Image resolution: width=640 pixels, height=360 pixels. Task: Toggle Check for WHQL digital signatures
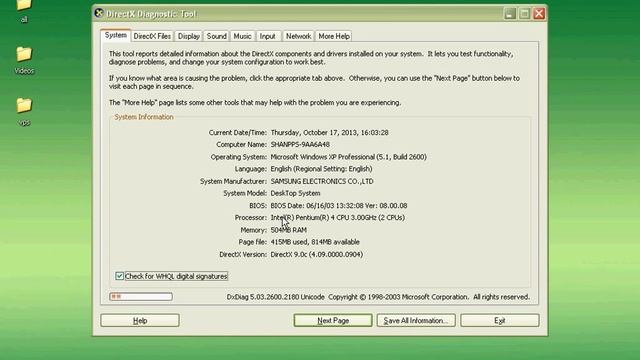point(119,276)
